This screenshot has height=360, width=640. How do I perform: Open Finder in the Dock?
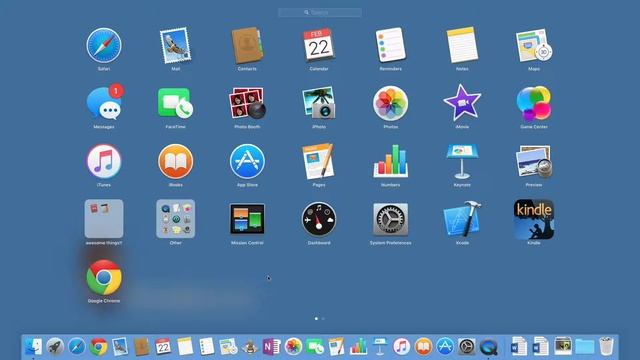click(x=33, y=347)
